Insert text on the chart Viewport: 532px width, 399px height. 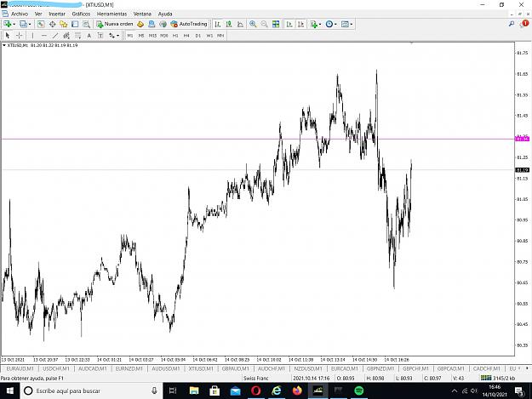click(89, 36)
